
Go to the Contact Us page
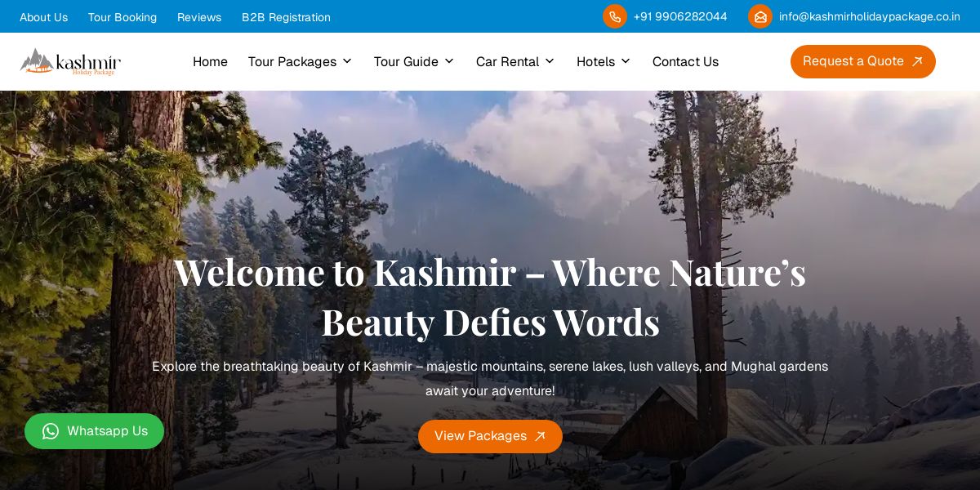[x=685, y=61]
